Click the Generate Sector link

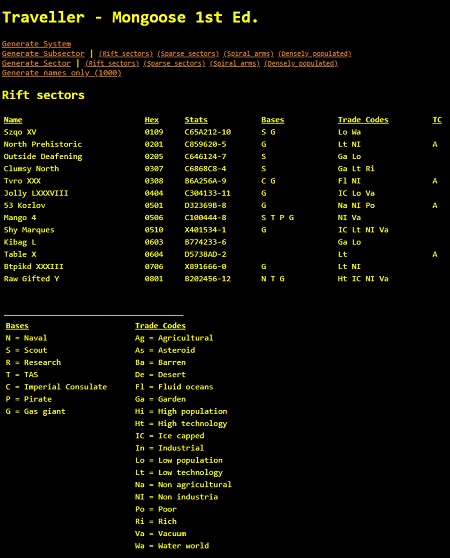pos(36,63)
